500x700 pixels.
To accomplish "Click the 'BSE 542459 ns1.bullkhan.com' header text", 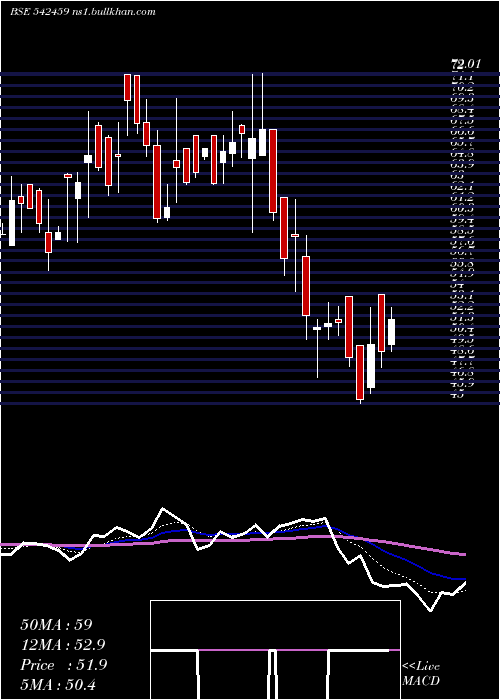I will 83,12.
